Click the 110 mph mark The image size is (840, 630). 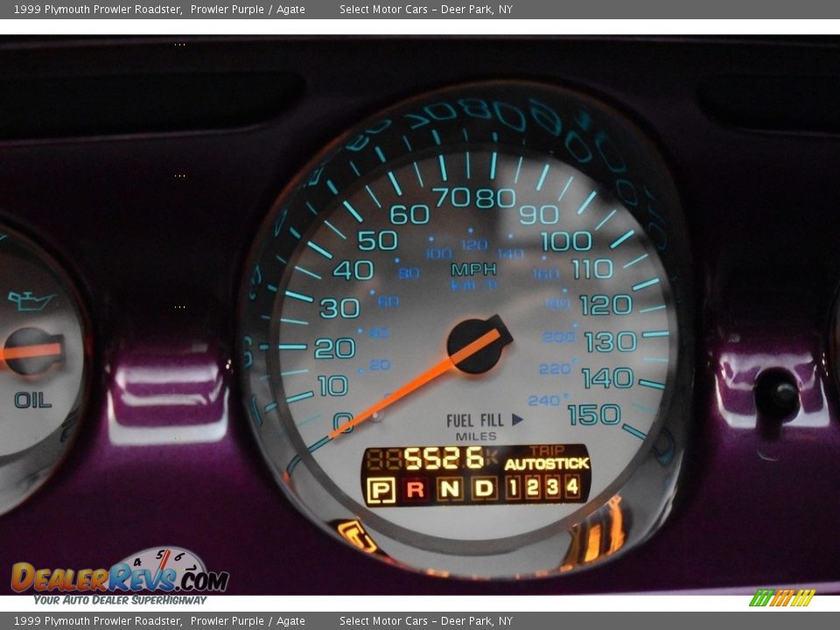pyautogui.click(x=592, y=269)
